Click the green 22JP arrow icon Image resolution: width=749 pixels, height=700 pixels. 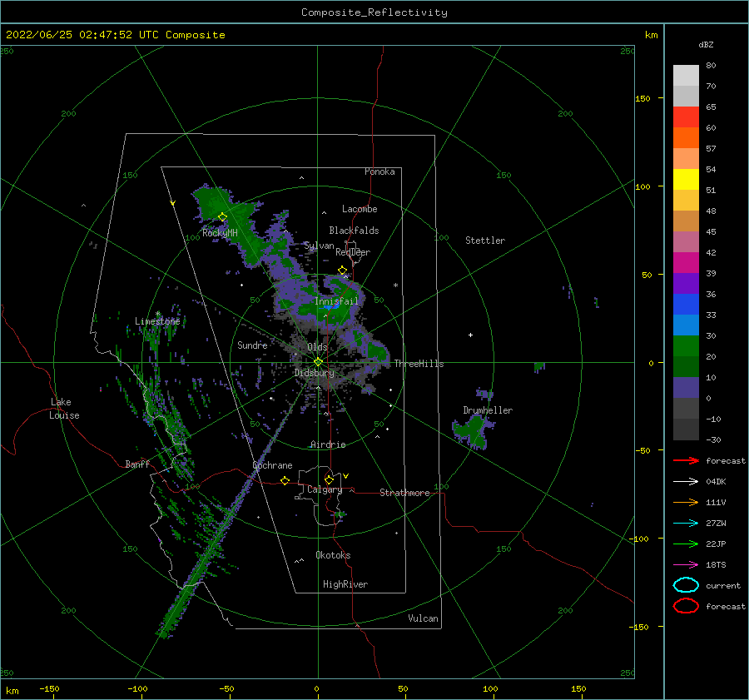(x=686, y=544)
